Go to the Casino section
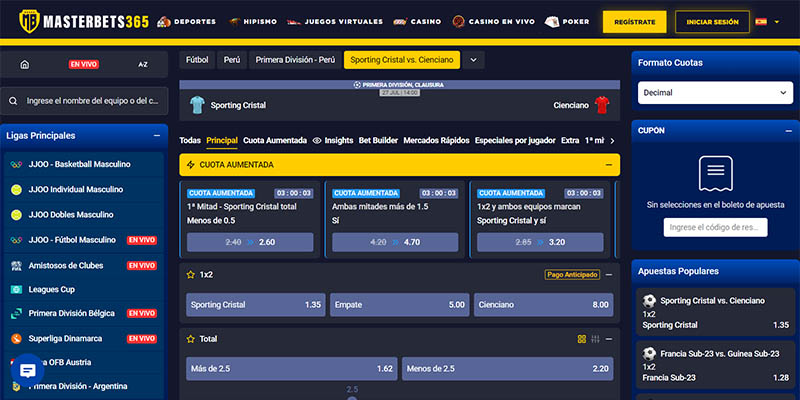 (417, 21)
